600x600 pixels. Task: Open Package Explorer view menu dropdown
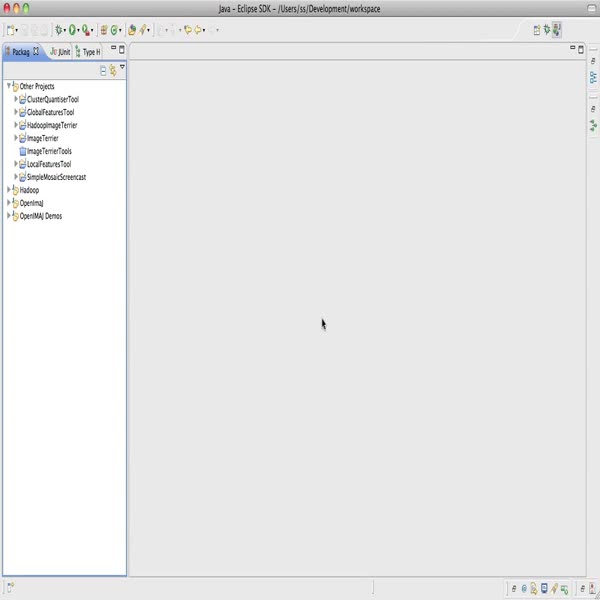pos(122,68)
